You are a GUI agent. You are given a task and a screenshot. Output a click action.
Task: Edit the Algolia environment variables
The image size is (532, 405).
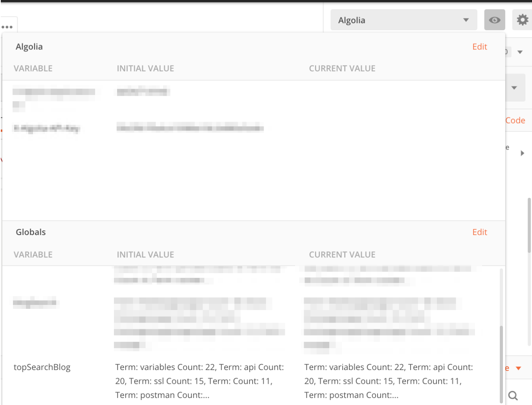(479, 46)
